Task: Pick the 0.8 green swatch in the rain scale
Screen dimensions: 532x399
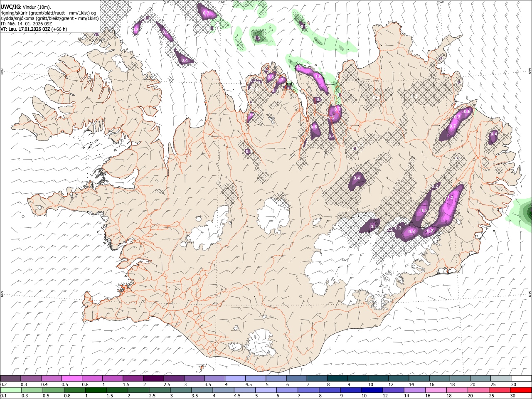Action: [74, 390]
